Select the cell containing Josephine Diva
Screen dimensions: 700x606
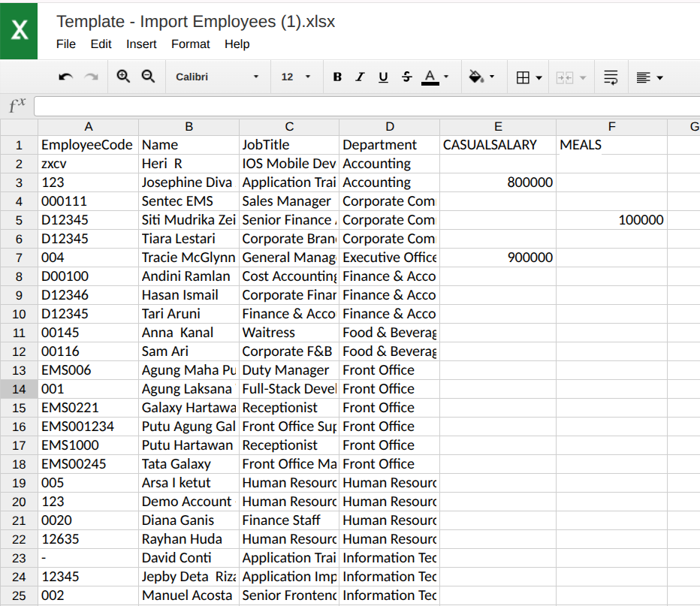[x=189, y=182]
